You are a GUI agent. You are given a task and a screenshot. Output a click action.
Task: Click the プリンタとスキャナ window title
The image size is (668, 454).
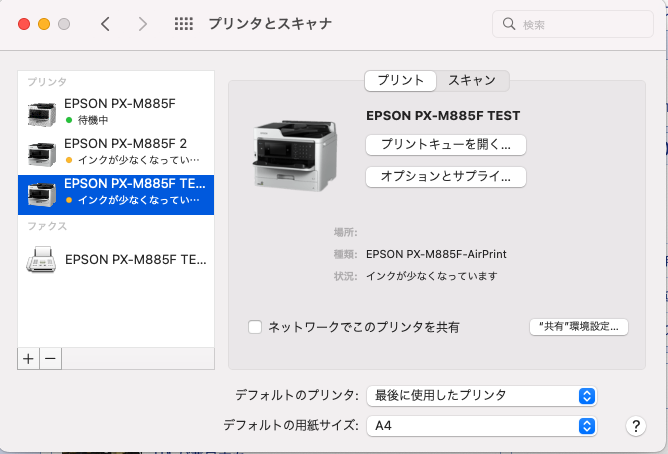point(270,24)
